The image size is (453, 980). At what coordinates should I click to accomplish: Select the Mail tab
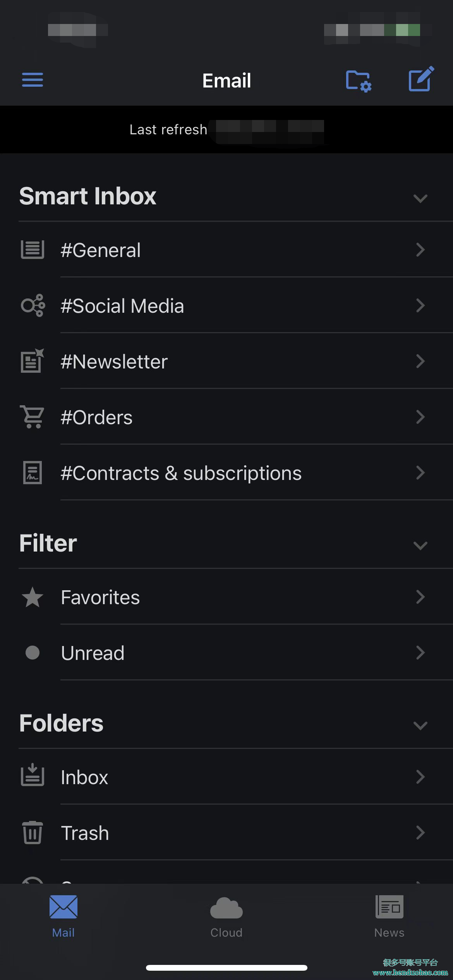(x=63, y=917)
